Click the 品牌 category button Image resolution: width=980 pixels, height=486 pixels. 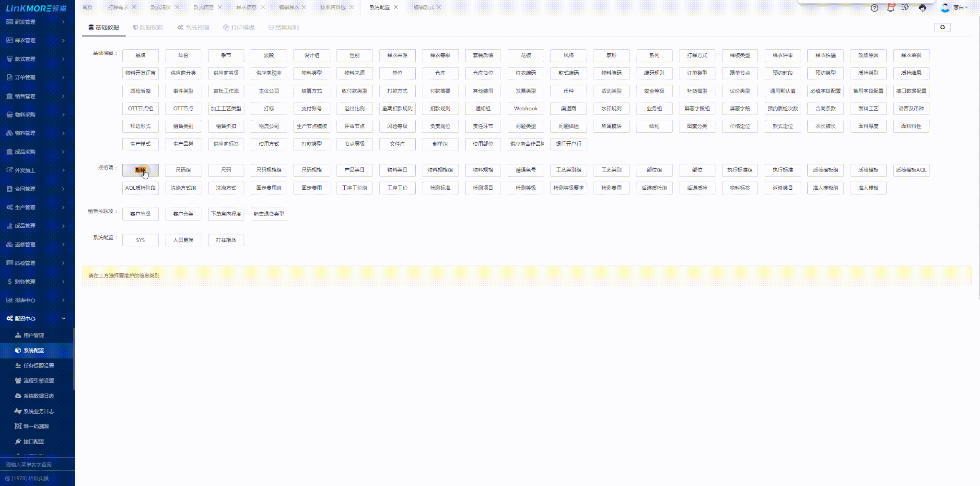coord(140,56)
